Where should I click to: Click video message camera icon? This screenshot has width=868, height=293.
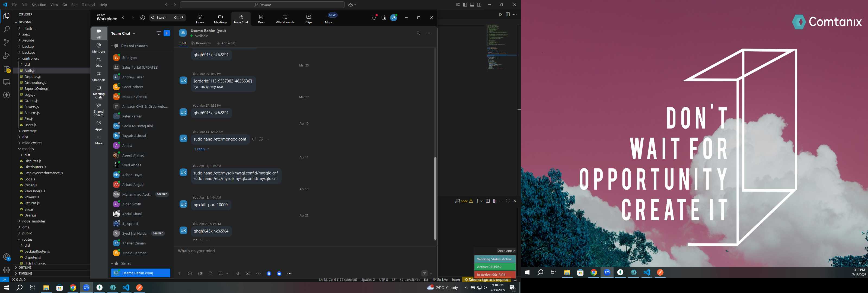click(x=248, y=273)
